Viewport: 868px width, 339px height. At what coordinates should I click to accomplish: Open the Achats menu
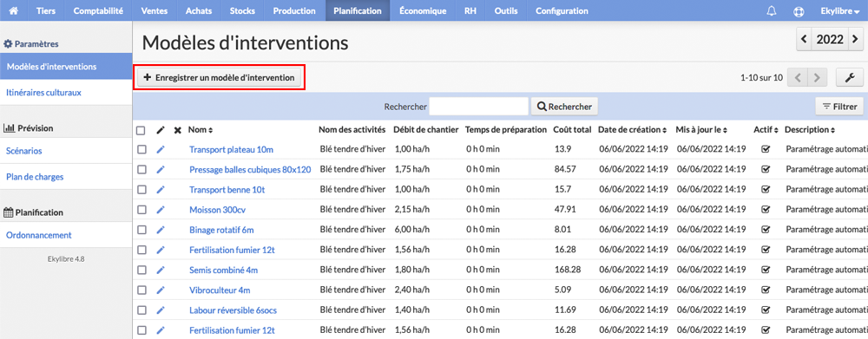(x=198, y=10)
